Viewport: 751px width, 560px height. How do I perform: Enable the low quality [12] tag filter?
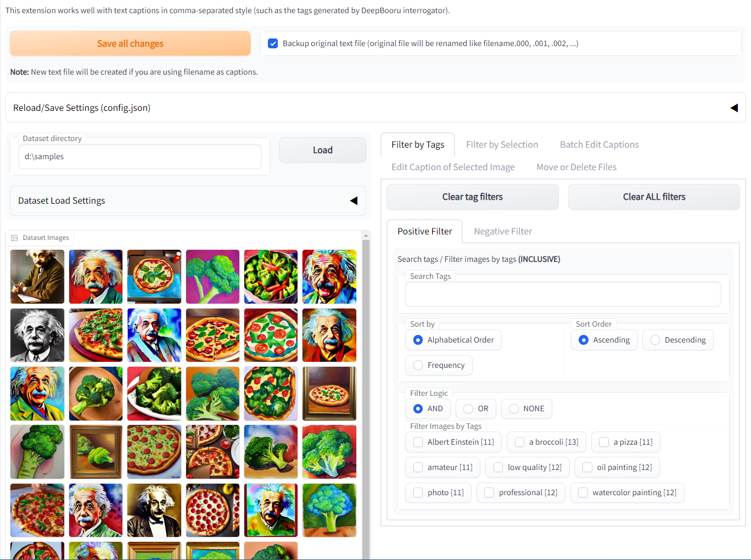pyautogui.click(x=498, y=467)
